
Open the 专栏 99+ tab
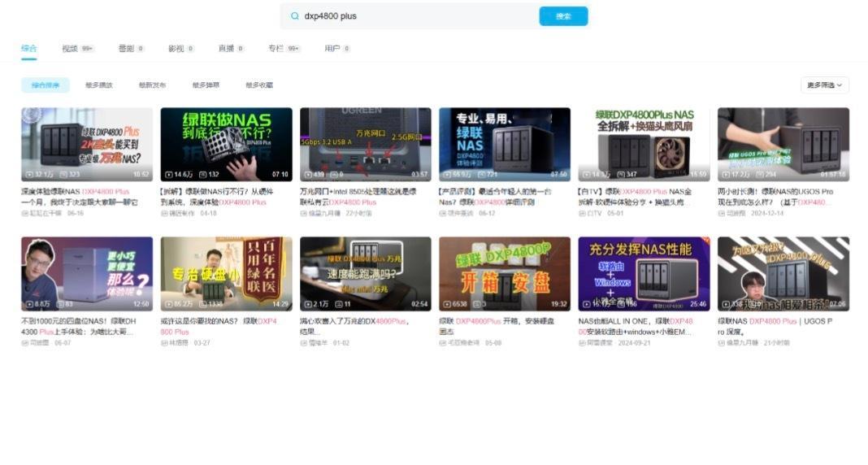[284, 48]
